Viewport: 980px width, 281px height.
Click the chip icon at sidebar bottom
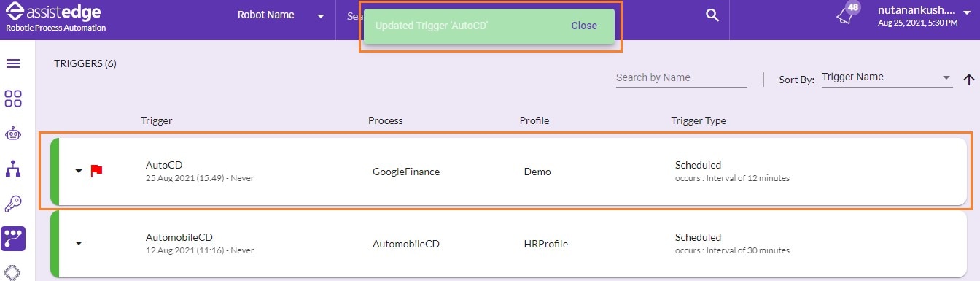[x=13, y=272]
